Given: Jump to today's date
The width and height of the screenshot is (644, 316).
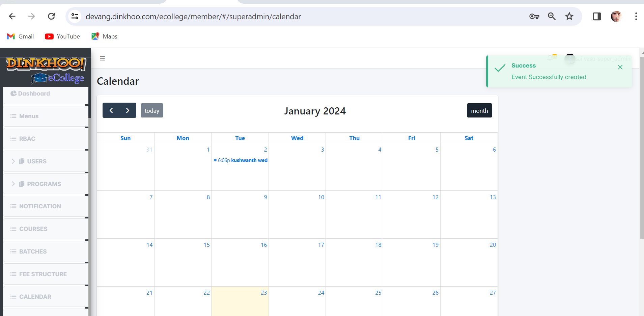Looking at the screenshot, I should tap(152, 110).
